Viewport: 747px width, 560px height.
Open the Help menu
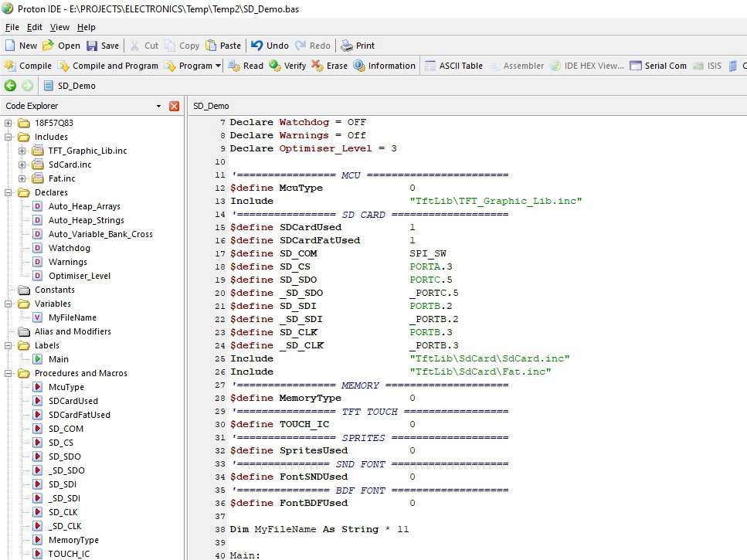(x=87, y=27)
